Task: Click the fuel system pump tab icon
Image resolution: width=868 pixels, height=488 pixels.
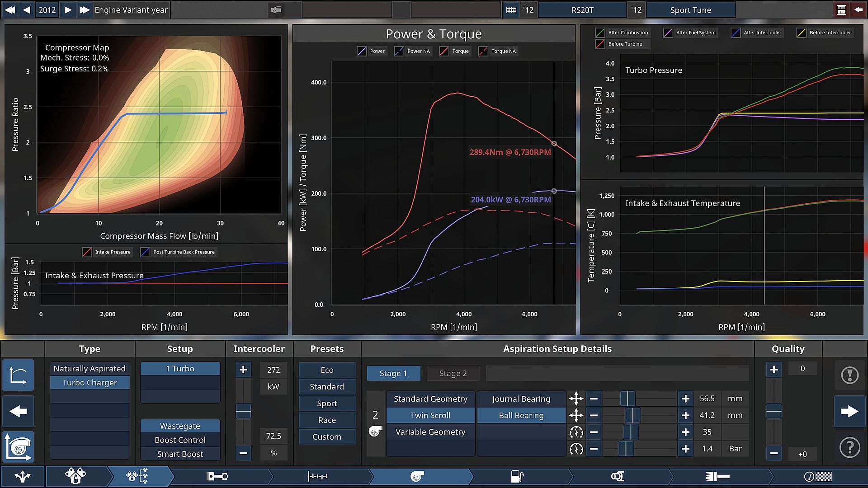Action: [517, 476]
